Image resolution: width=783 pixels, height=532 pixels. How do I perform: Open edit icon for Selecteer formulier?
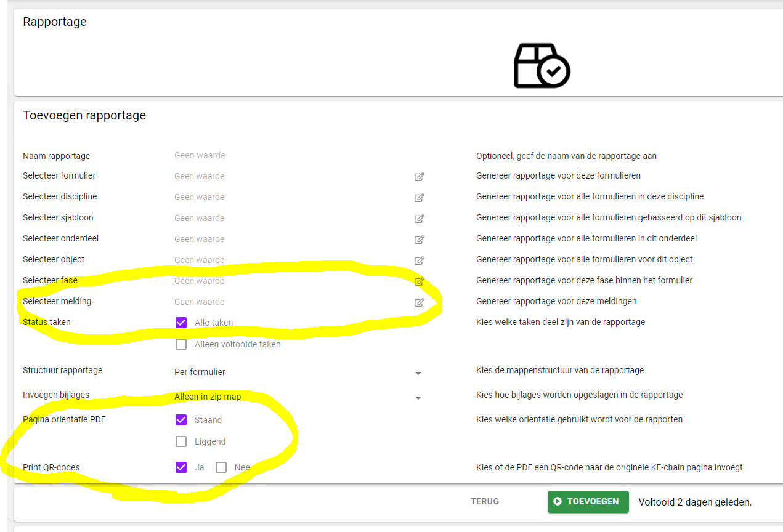coord(419,177)
